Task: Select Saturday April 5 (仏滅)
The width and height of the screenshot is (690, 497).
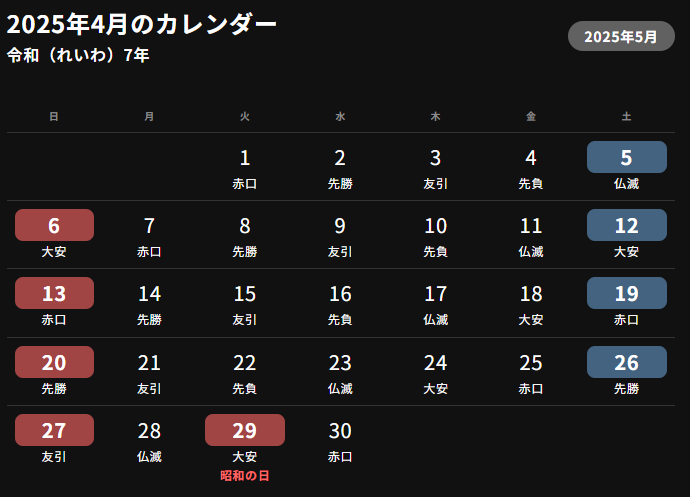Action: coord(627,157)
